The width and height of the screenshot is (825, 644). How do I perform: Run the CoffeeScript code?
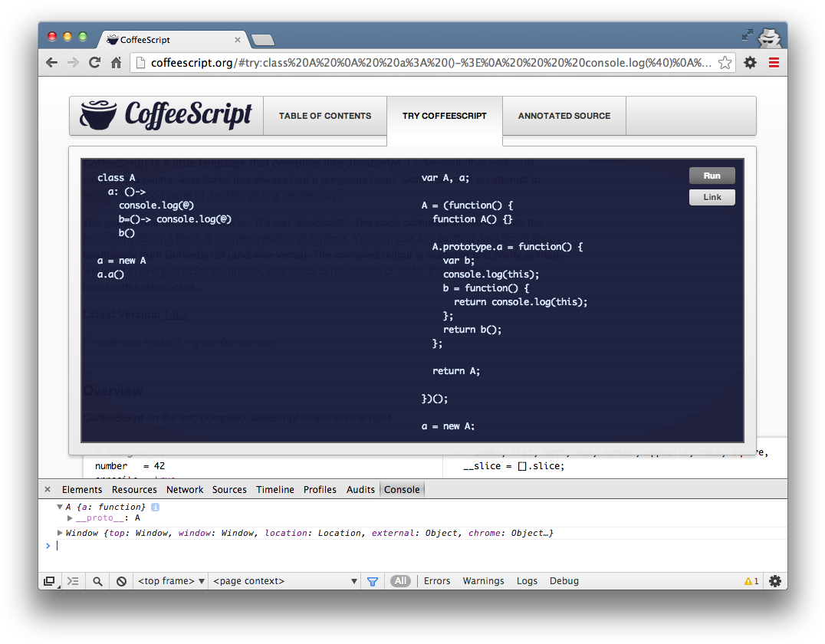pos(712,175)
